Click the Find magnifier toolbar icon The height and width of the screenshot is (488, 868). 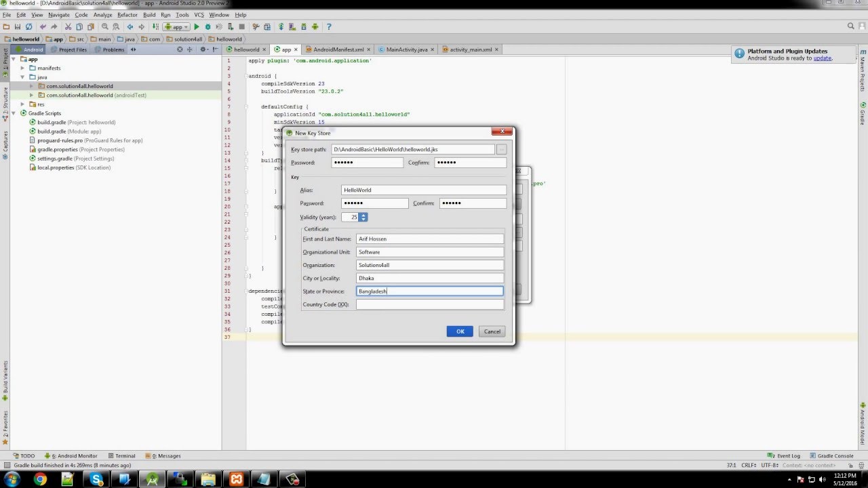pyautogui.click(x=105, y=26)
